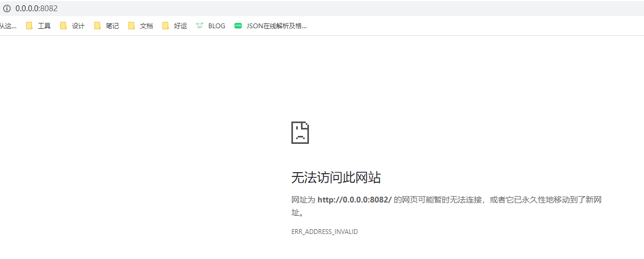Click the 0.0.0.0:8082 address bar URL

point(36,9)
